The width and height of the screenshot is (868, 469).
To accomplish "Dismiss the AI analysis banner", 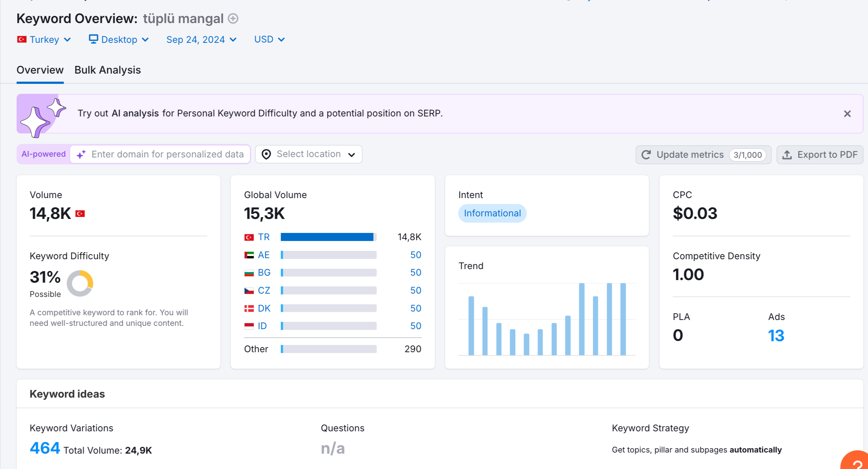I will click(847, 114).
